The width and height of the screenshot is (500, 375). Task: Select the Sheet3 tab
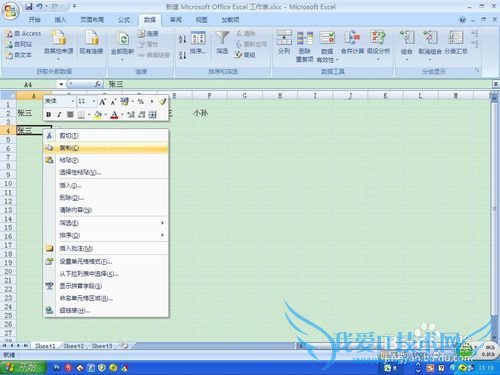102,346
